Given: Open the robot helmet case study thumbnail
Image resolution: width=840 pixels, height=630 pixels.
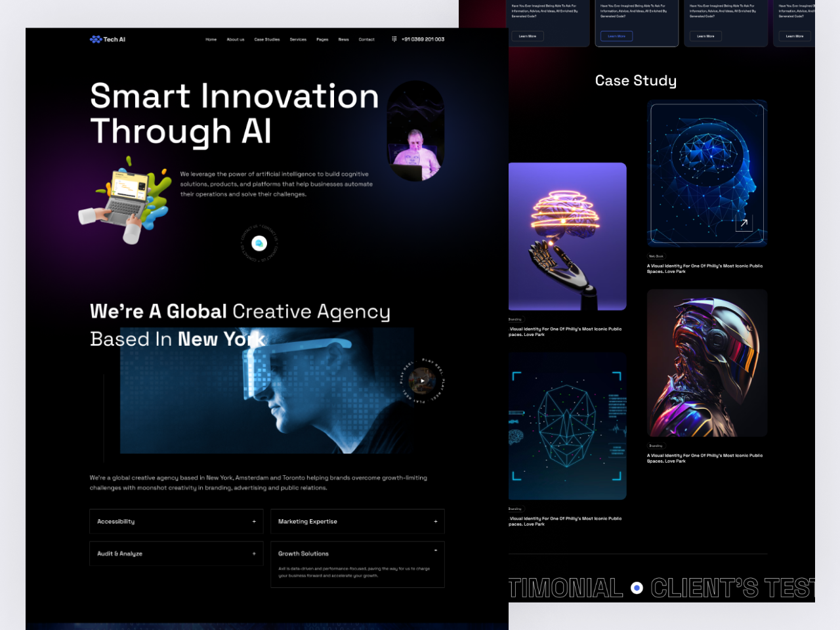Looking at the screenshot, I should tap(707, 363).
